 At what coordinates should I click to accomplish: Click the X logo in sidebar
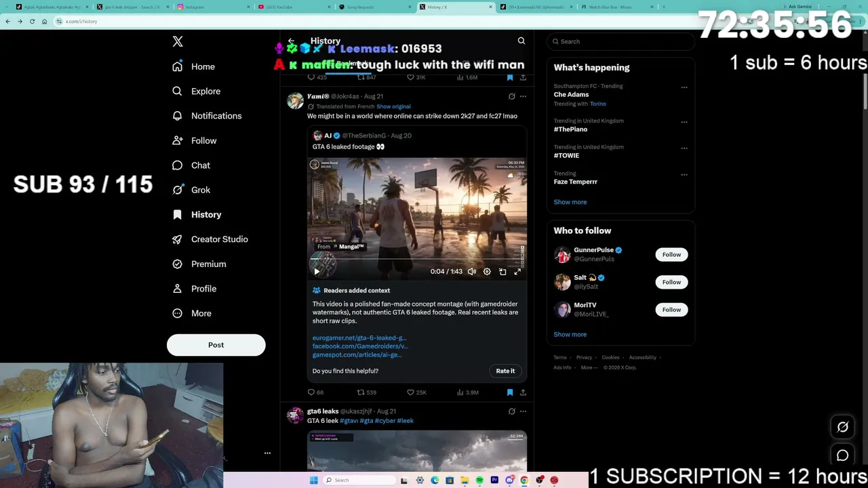[178, 41]
